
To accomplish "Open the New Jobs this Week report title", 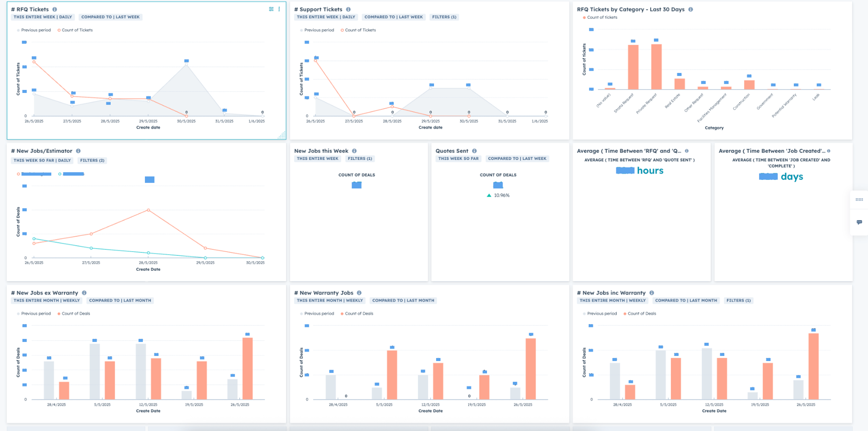I will [321, 151].
